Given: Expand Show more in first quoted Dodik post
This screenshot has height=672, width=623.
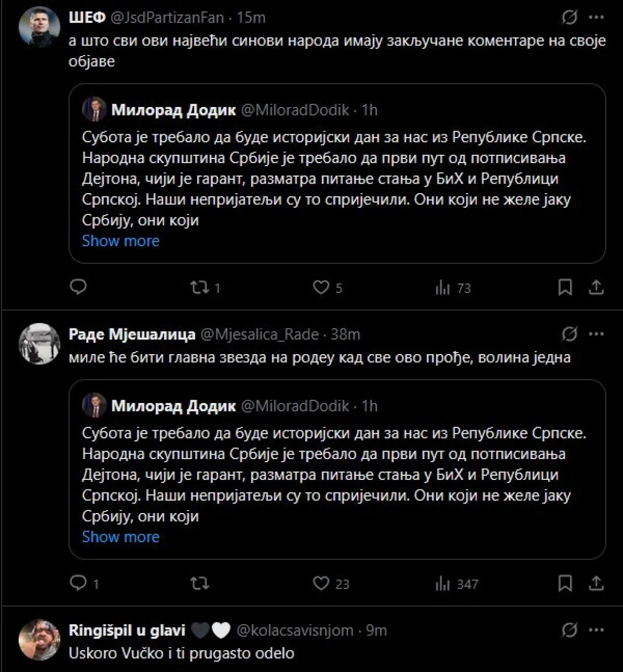Looking at the screenshot, I should [x=121, y=241].
